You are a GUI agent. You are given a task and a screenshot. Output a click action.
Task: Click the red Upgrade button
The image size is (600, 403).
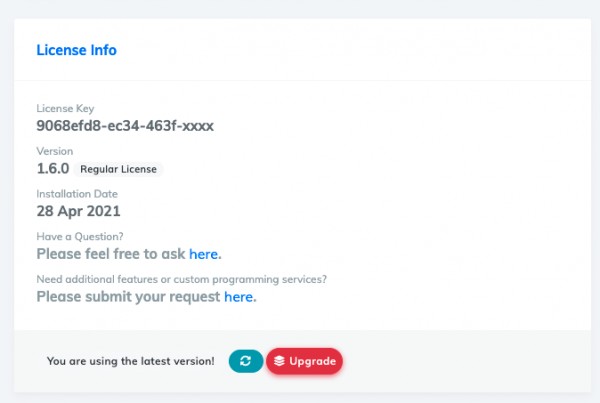[x=304, y=361]
